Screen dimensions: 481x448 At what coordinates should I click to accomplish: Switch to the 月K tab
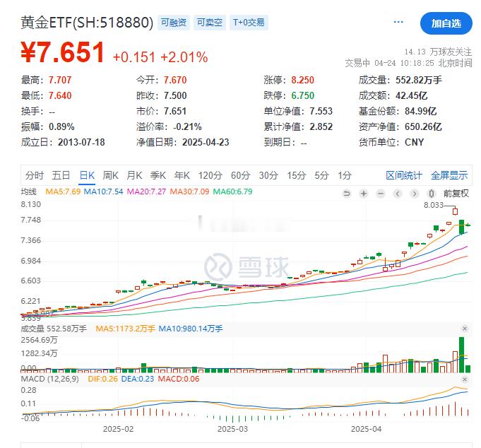tap(134, 175)
